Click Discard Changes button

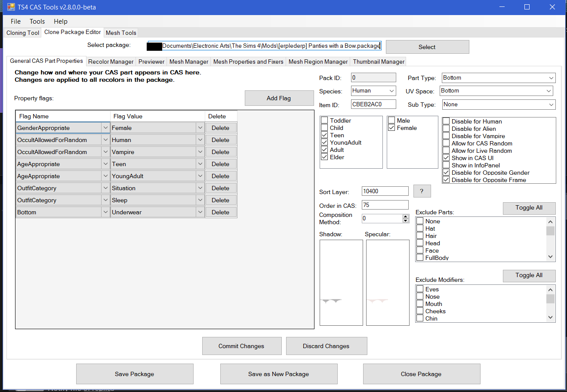point(326,346)
